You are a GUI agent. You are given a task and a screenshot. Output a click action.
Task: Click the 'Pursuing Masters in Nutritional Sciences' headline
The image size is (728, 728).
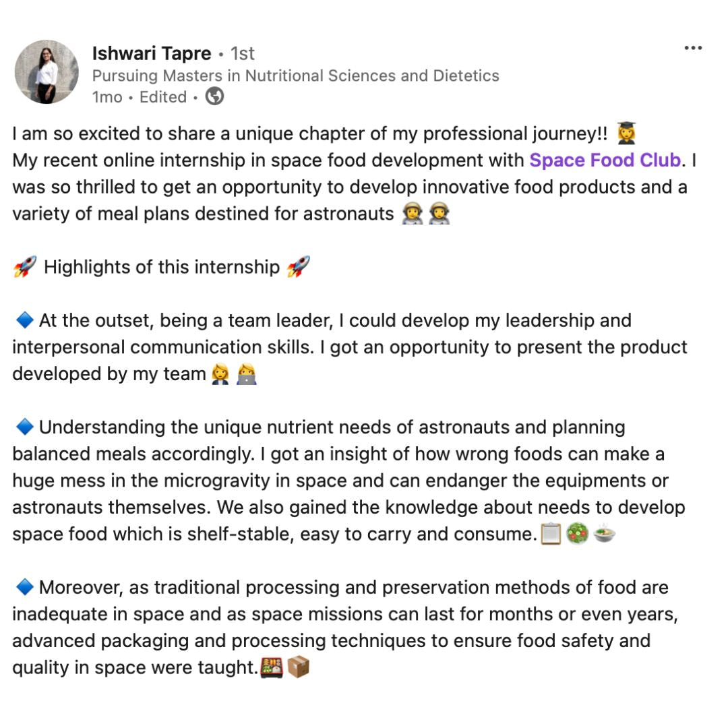click(295, 75)
